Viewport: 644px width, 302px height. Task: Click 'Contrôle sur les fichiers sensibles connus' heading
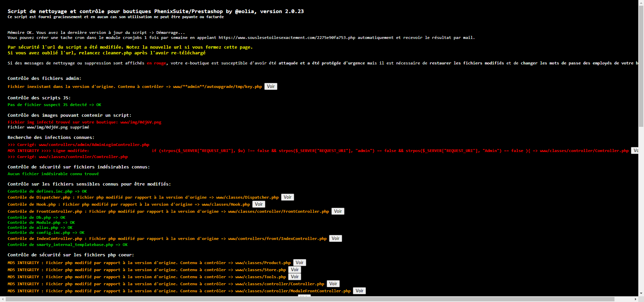point(89,184)
